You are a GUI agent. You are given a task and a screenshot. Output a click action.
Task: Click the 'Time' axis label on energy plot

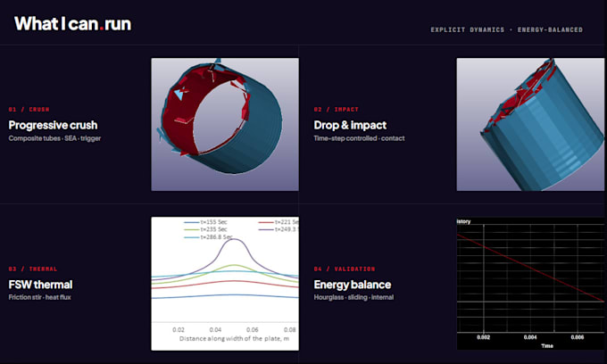[547, 346]
